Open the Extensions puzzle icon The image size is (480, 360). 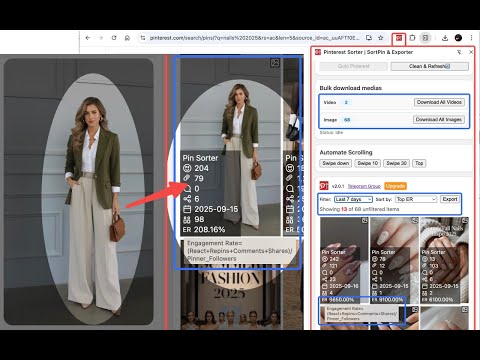(x=412, y=38)
